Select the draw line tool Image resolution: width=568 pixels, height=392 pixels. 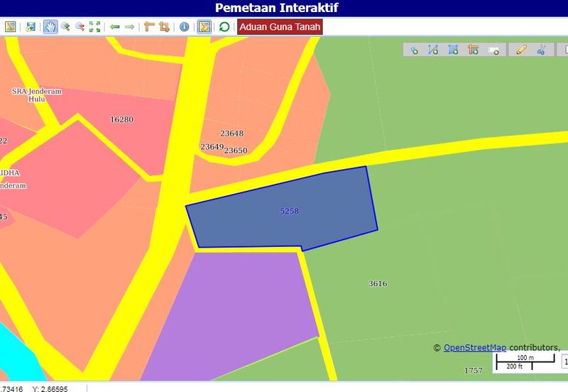point(433,50)
